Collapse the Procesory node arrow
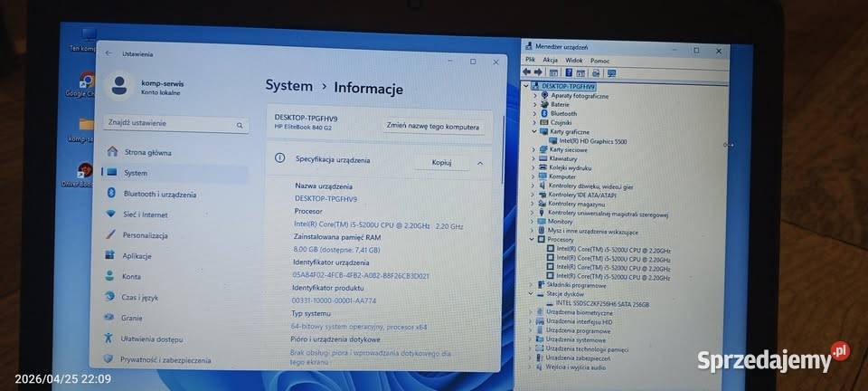The height and width of the screenshot is (391, 868). pos(533,239)
